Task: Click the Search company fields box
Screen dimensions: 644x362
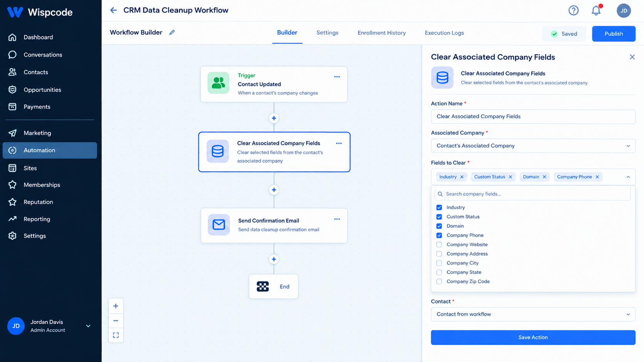Action: pyautogui.click(x=533, y=194)
